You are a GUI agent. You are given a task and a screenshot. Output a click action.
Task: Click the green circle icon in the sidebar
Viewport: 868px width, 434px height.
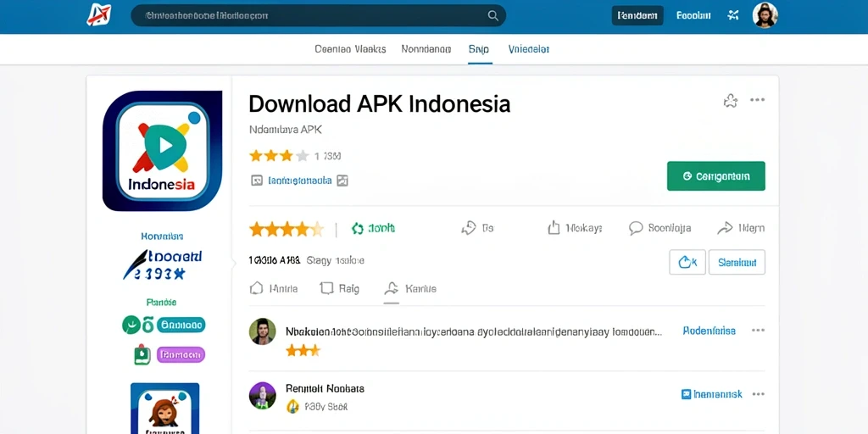(131, 325)
